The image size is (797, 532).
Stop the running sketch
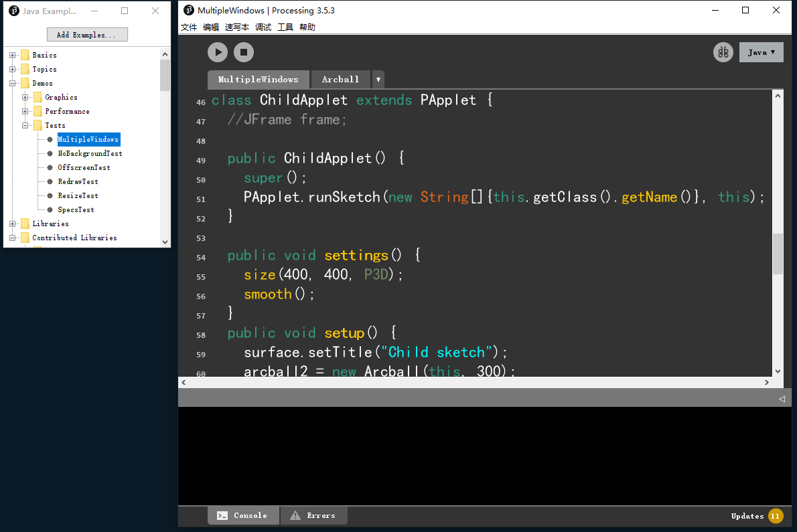244,52
